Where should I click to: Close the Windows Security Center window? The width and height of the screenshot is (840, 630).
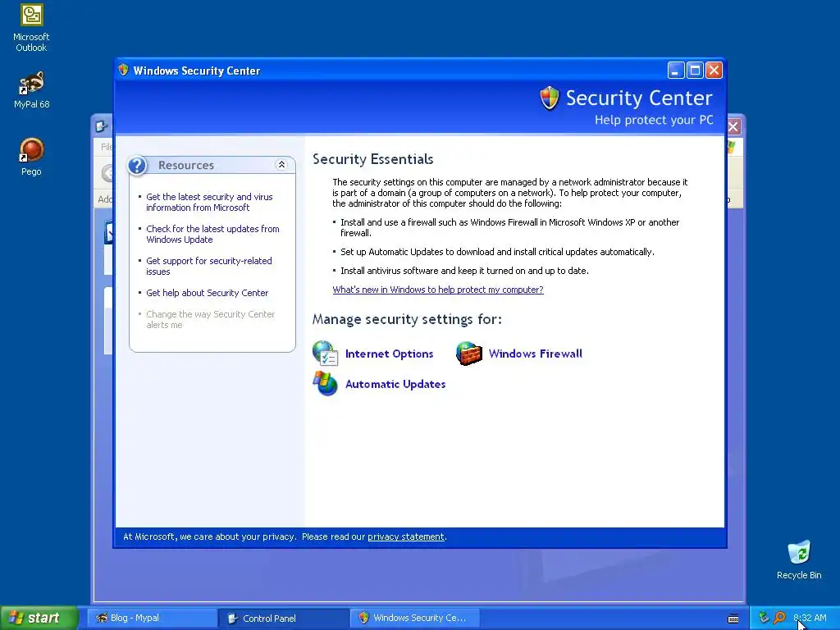click(x=714, y=71)
